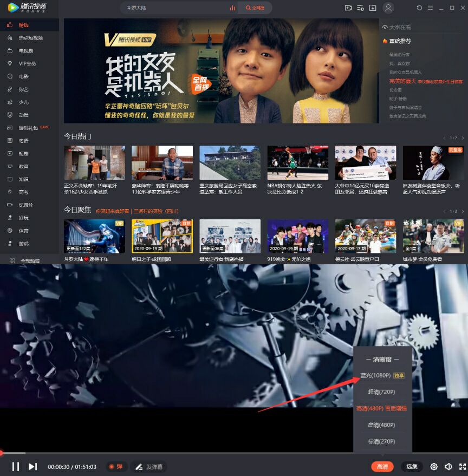Select 标清(270P) quality option

381,441
